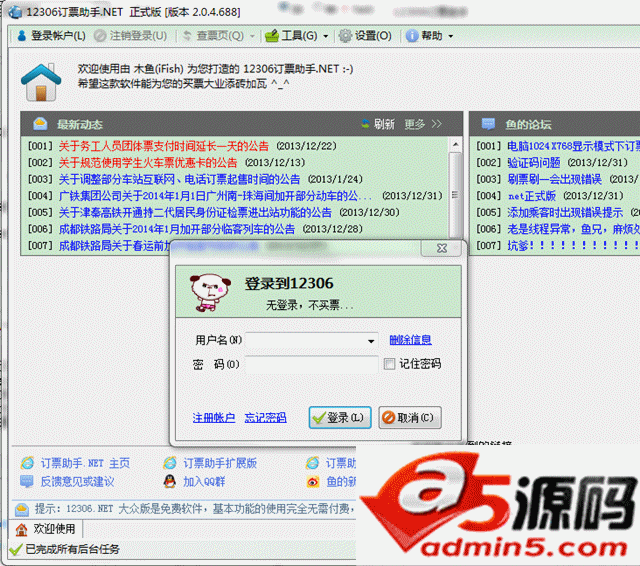The height and width of the screenshot is (566, 640).
Task: Open 反馈意见或建议 link
Action: point(77,482)
